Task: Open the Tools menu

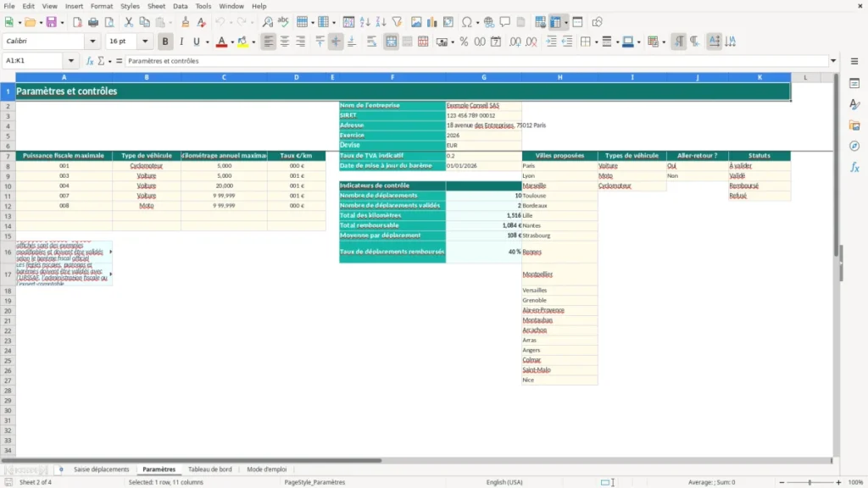Action: click(x=203, y=6)
